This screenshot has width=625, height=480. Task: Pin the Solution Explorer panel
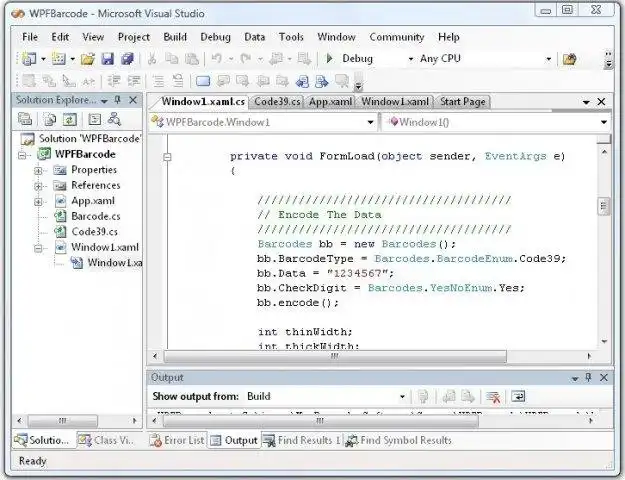pyautogui.click(x=118, y=100)
